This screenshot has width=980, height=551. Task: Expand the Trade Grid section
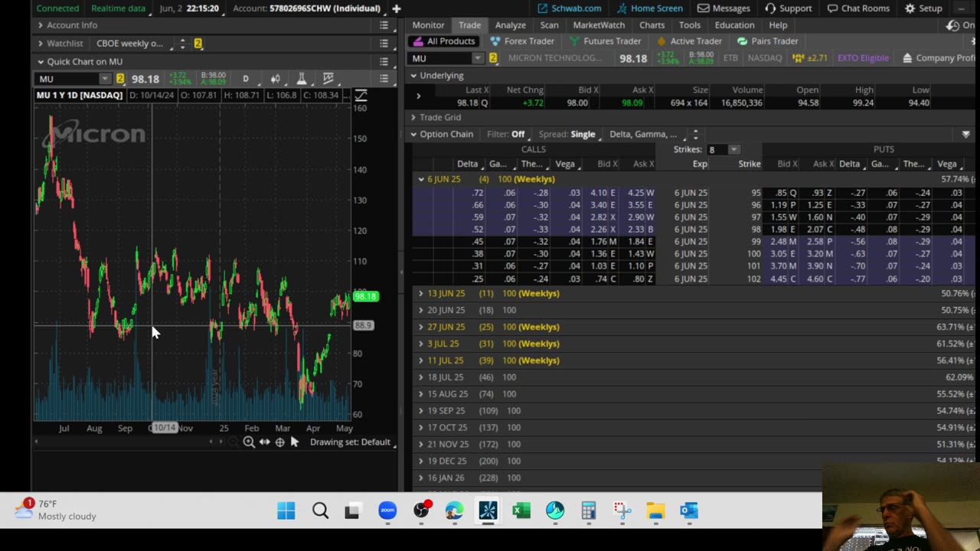click(x=413, y=117)
